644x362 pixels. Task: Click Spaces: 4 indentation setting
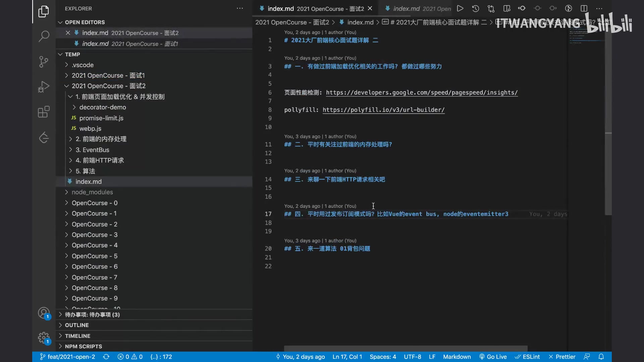(x=383, y=357)
